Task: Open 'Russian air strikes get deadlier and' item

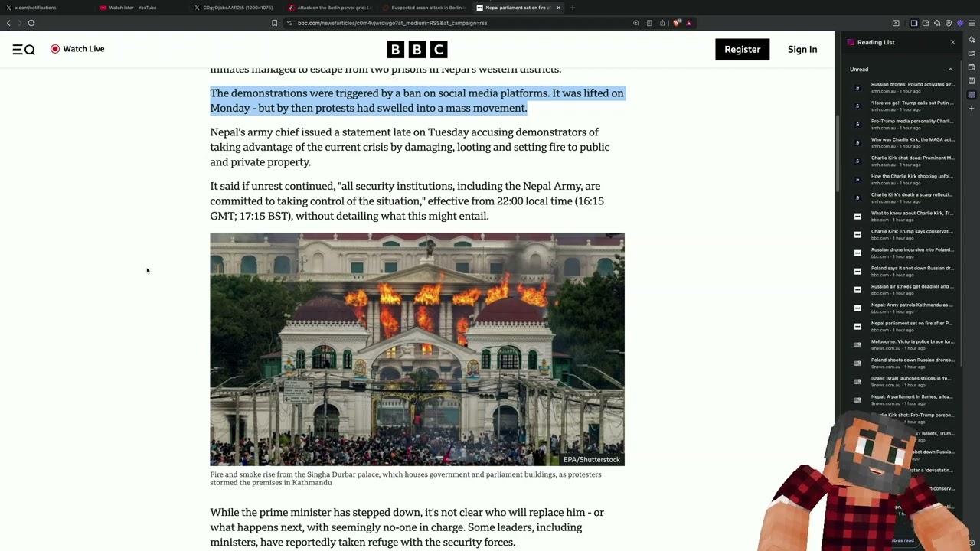Action: 903,290
